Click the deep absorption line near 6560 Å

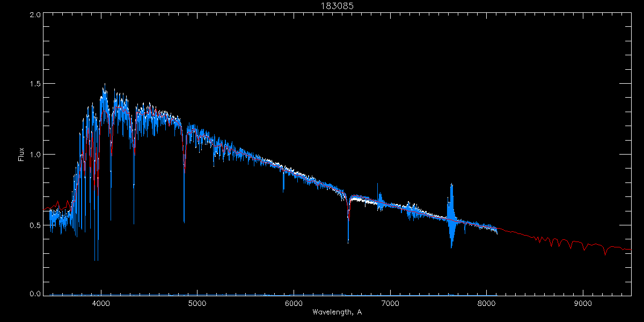[348, 220]
